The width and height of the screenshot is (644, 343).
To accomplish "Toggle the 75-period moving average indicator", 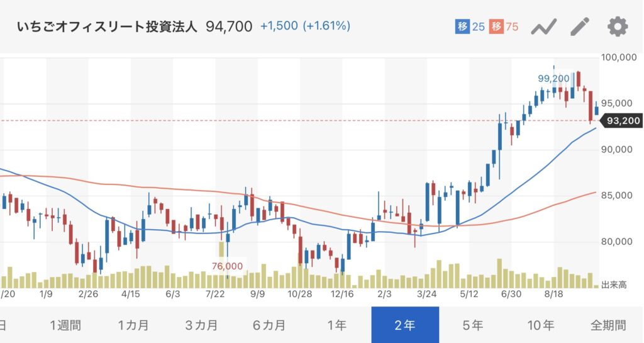I will pyautogui.click(x=505, y=27).
